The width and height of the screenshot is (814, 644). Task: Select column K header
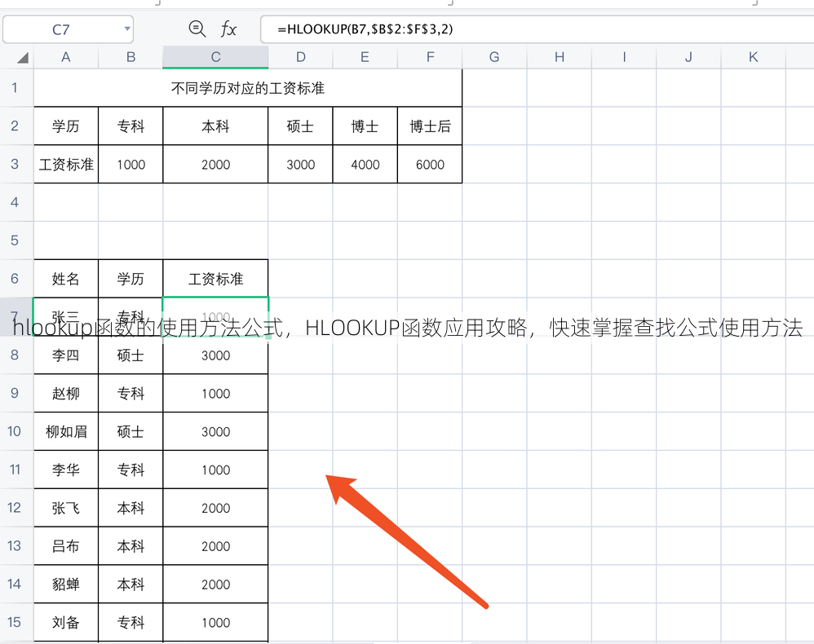pos(754,57)
